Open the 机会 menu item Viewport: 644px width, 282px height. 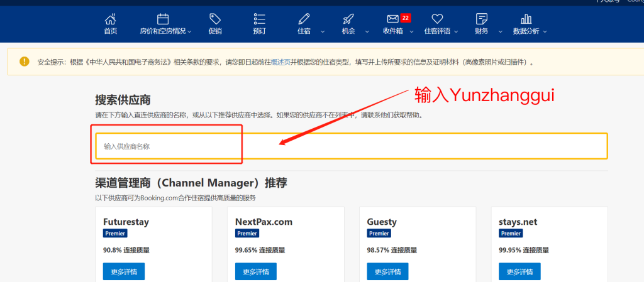coord(348,24)
